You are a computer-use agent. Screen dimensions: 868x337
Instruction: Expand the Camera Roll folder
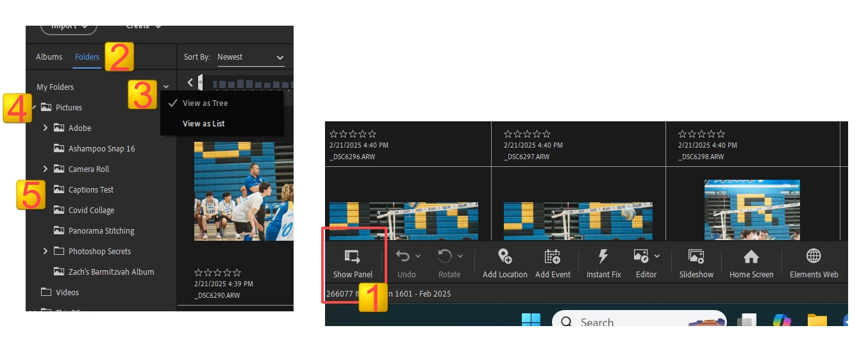point(46,169)
